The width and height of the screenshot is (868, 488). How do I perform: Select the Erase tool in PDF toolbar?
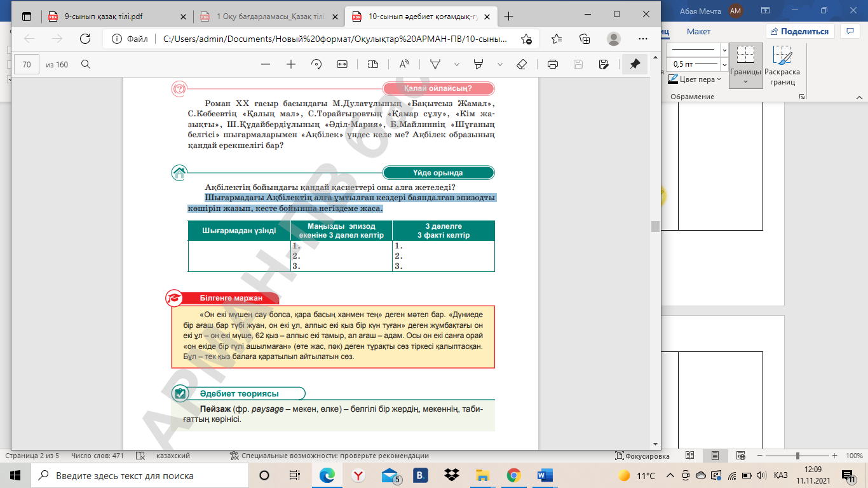pos(522,64)
